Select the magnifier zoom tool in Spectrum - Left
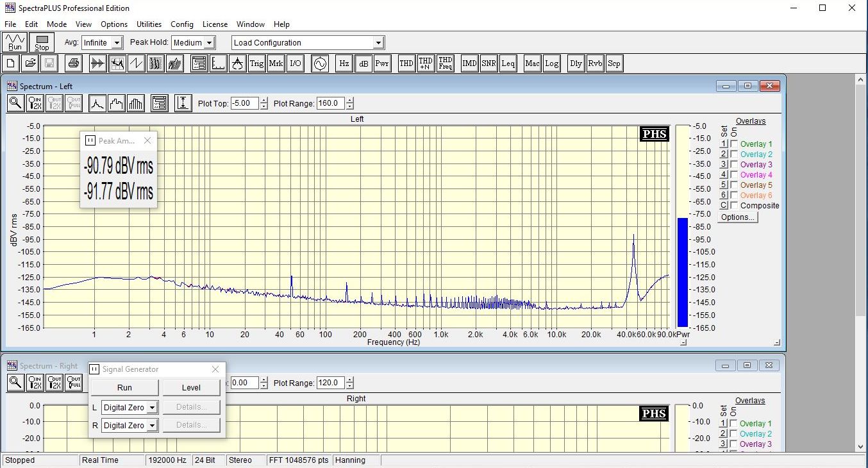 pos(16,103)
